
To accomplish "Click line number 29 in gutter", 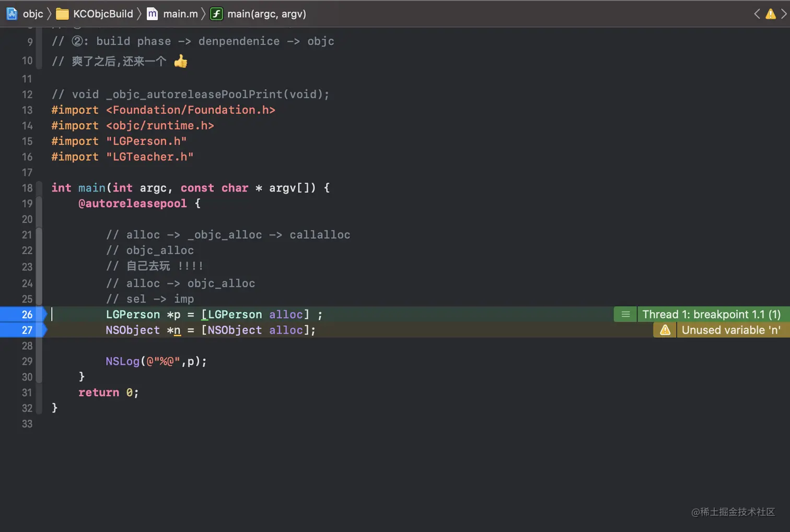I will click(x=27, y=361).
